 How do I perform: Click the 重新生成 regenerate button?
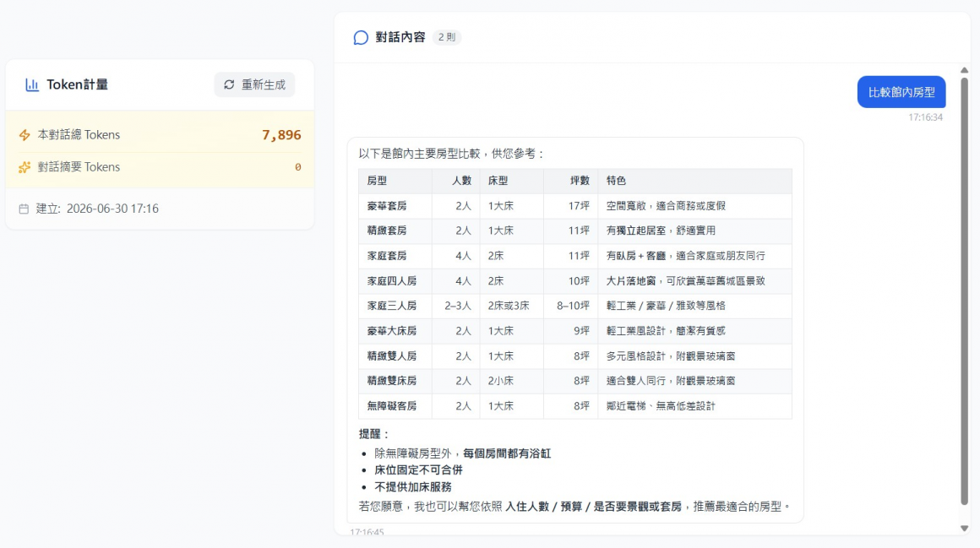click(254, 84)
